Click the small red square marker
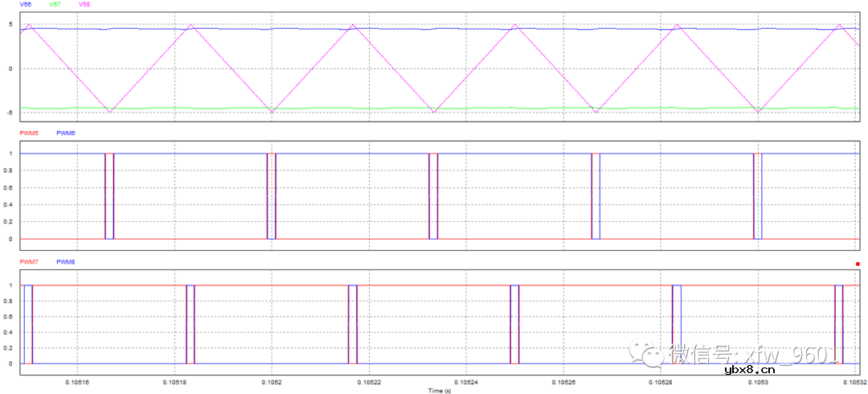This screenshot has width=868, height=394. pyautogui.click(x=858, y=264)
